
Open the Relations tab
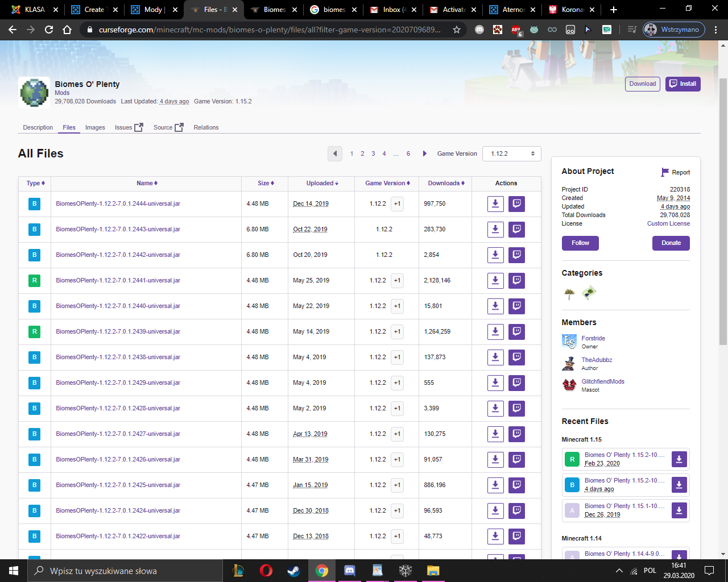tap(206, 127)
